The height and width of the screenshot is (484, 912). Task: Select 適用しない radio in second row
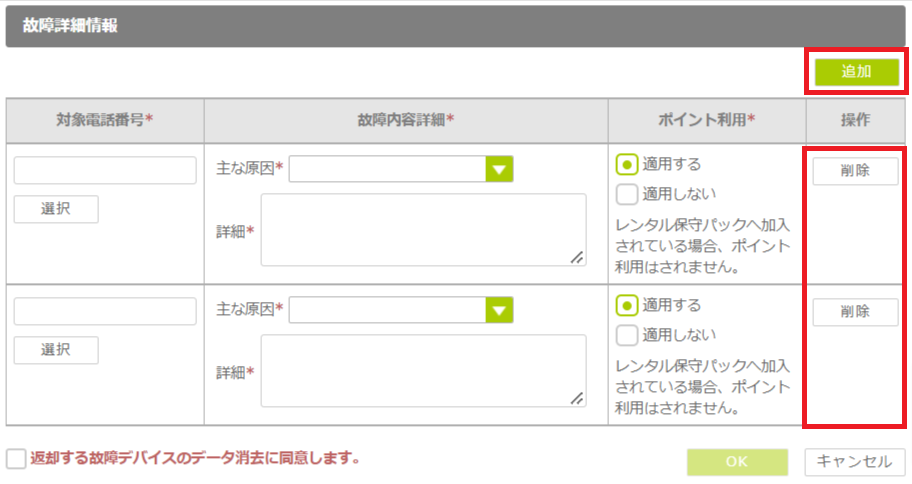click(x=627, y=335)
